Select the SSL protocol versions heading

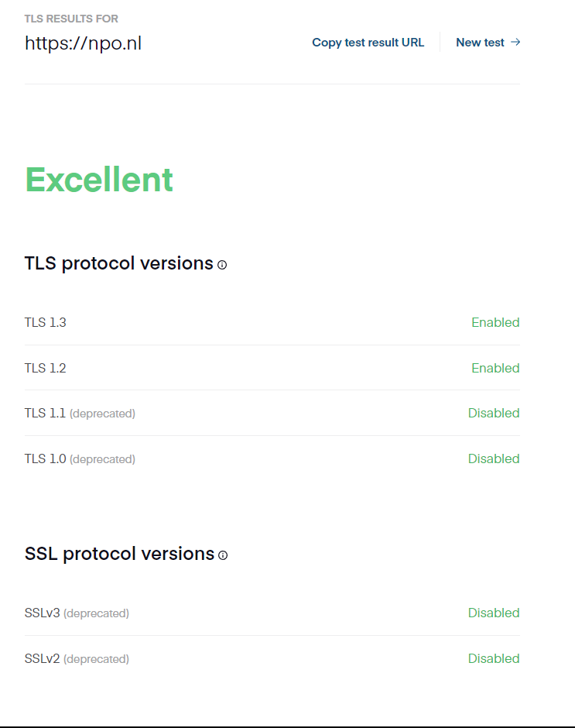click(x=119, y=554)
